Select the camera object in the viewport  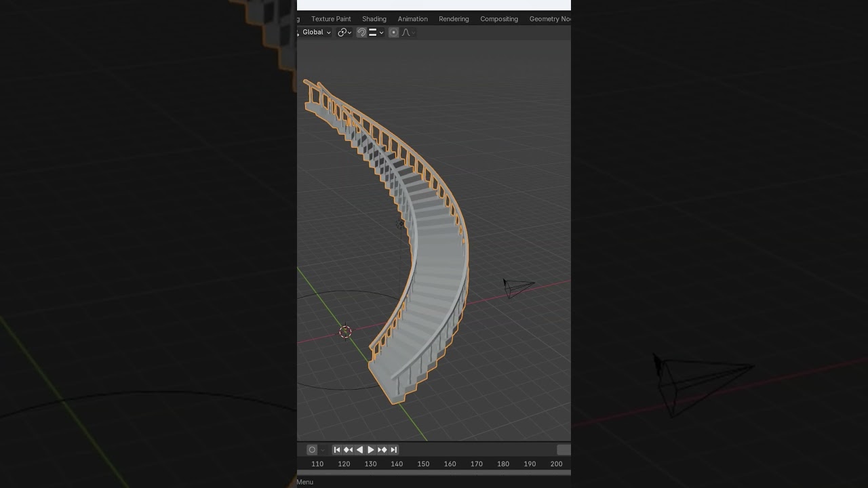point(518,287)
